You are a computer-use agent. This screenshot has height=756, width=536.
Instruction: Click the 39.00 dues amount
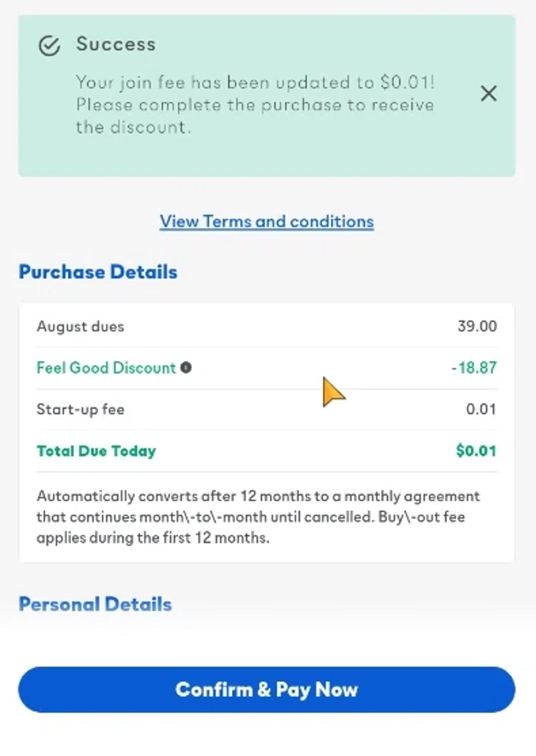(x=477, y=326)
